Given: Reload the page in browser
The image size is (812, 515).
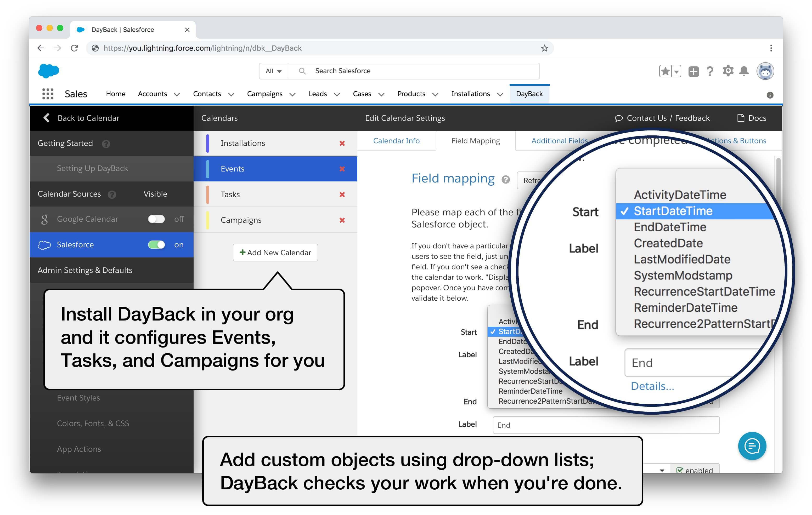Looking at the screenshot, I should [75, 48].
